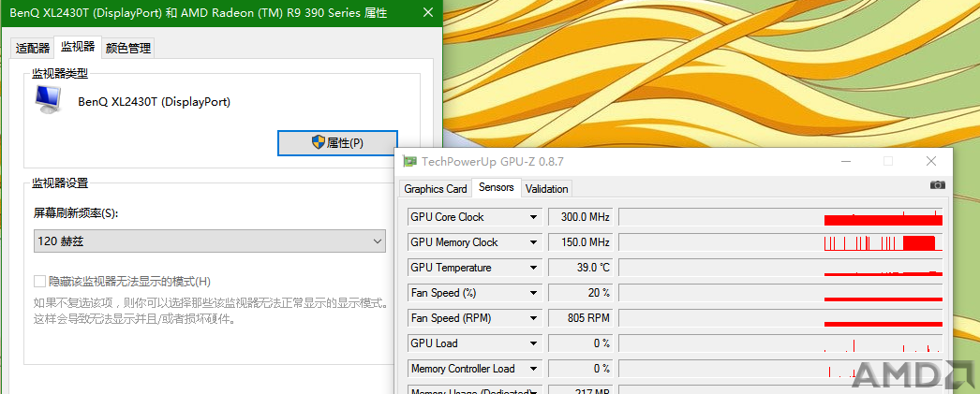Click the 150.0 MHz memory clock value
This screenshot has width=980, height=394.
coord(581,242)
